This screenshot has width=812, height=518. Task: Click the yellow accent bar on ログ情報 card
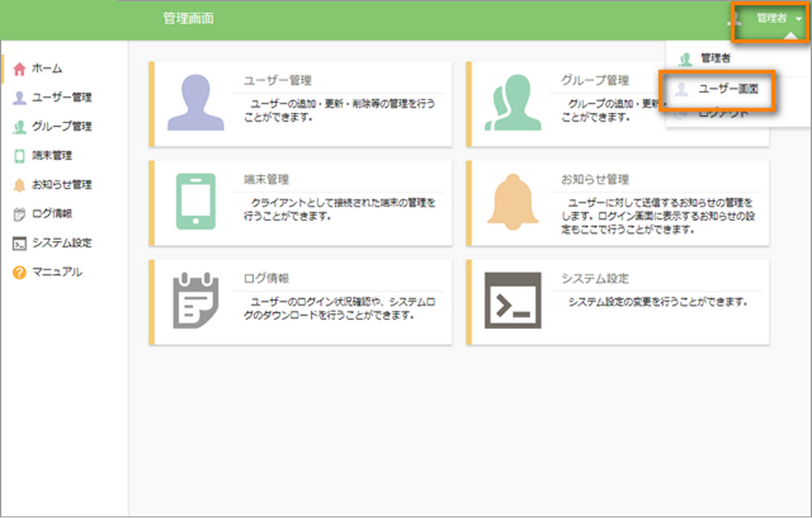pyautogui.click(x=153, y=300)
